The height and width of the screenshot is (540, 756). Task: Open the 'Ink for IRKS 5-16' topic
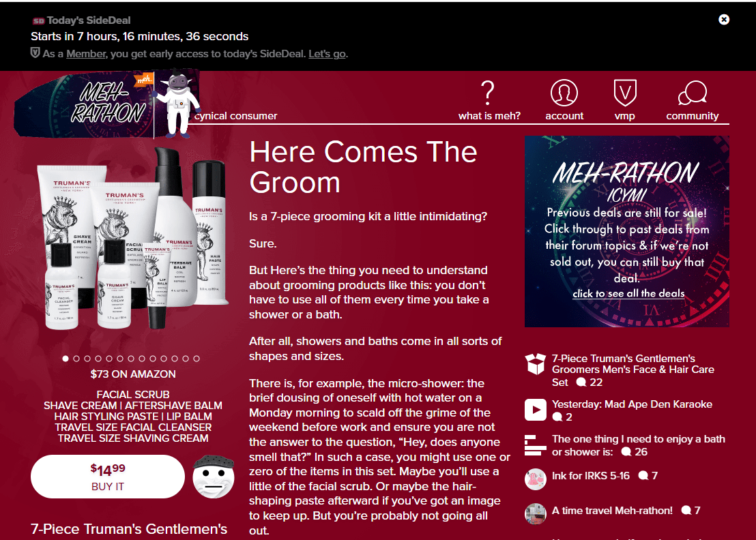coord(591,475)
